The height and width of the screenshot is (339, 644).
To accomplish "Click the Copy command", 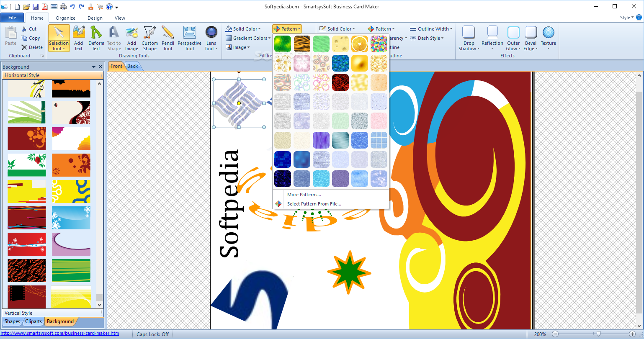I will click(x=31, y=38).
